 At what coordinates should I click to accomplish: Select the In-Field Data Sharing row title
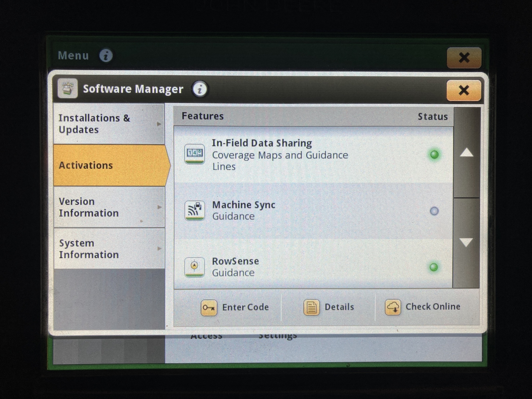(x=262, y=143)
